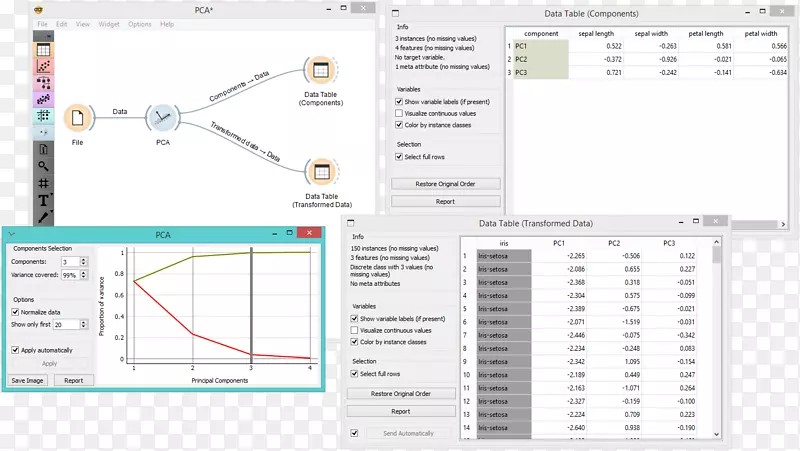Select the arrow annotation tool
800x451 pixels.
click(43, 217)
